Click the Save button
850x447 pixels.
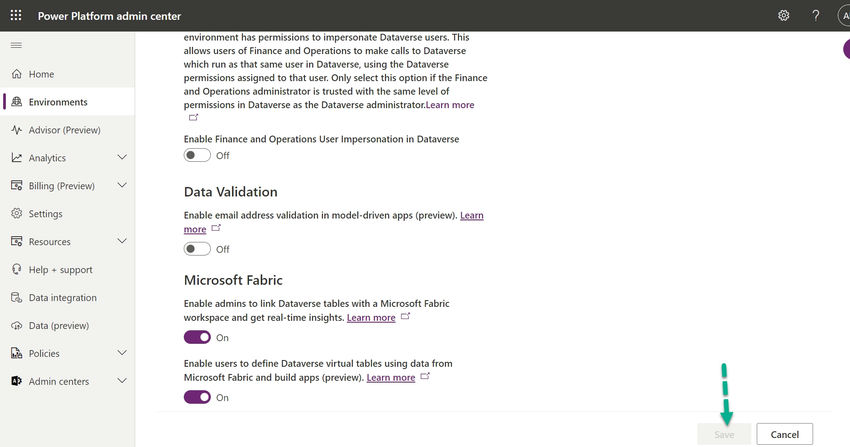(724, 434)
